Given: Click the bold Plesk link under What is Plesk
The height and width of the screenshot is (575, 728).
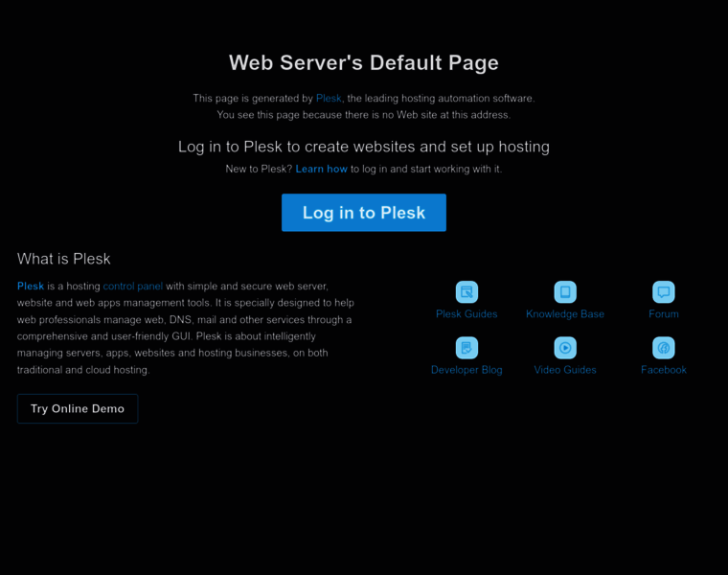Looking at the screenshot, I should pos(31,287).
